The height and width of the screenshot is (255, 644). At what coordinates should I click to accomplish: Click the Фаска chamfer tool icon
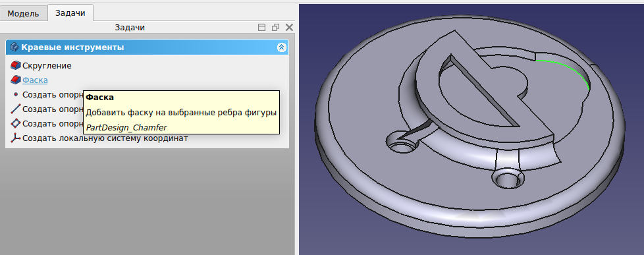[x=16, y=80]
